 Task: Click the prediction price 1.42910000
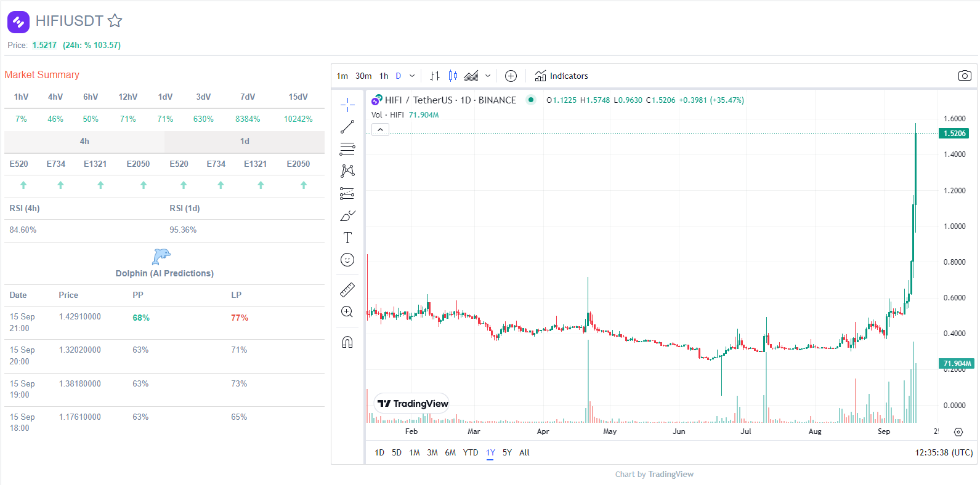tap(80, 317)
